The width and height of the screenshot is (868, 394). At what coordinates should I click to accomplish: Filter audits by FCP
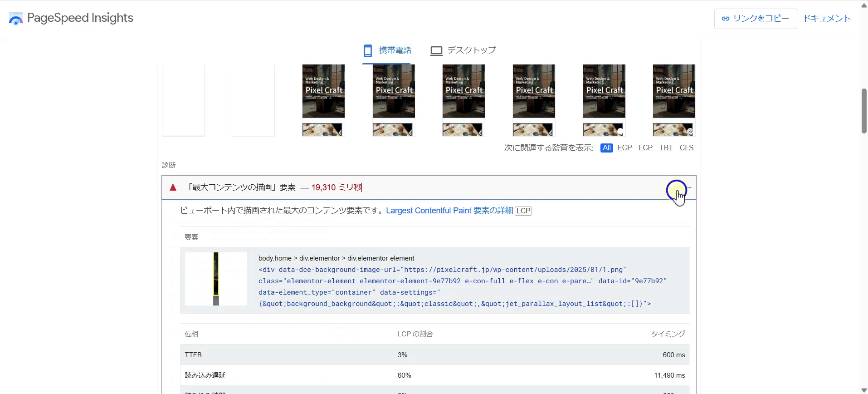pyautogui.click(x=624, y=148)
